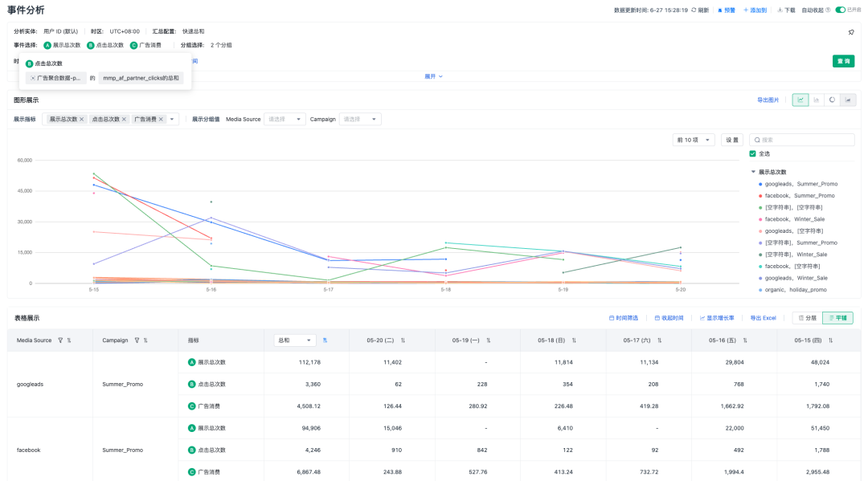Sort by 总和 column
The width and height of the screenshot is (868, 481).
point(325,340)
